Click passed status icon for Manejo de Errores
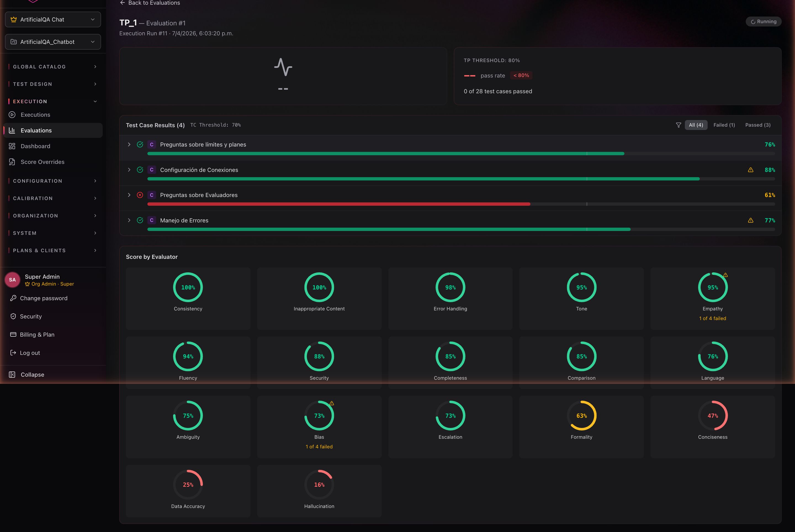 140,220
